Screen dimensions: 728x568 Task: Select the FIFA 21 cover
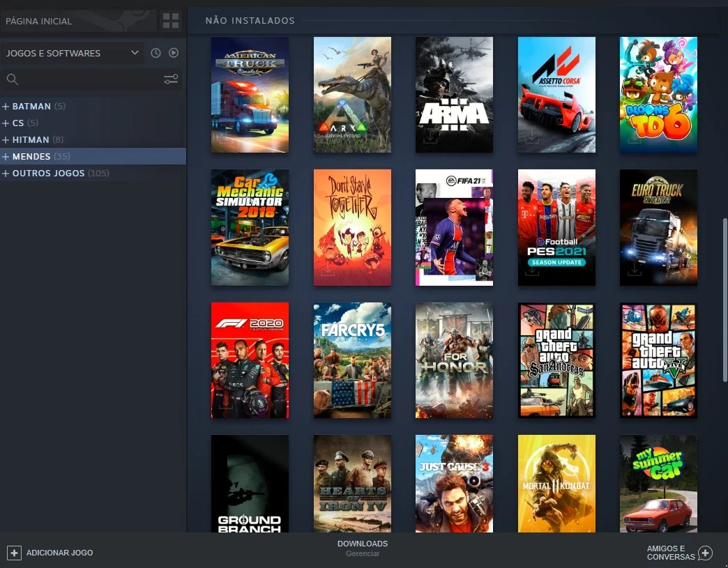pos(454,227)
